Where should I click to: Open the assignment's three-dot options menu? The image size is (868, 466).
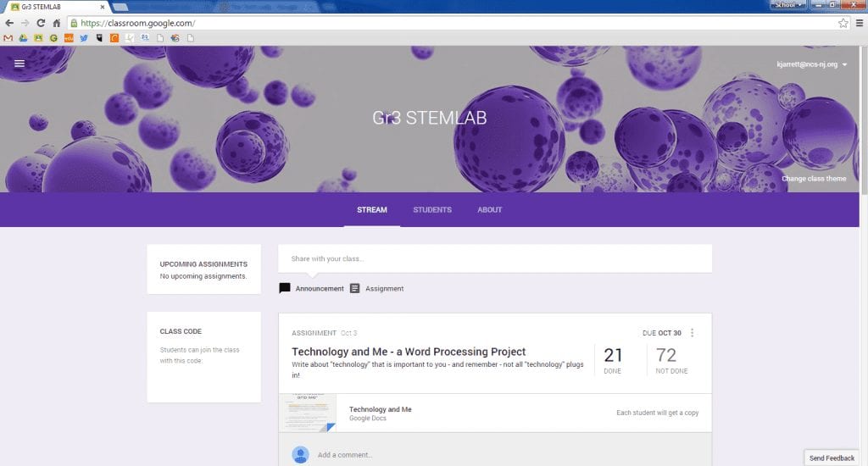(693, 333)
